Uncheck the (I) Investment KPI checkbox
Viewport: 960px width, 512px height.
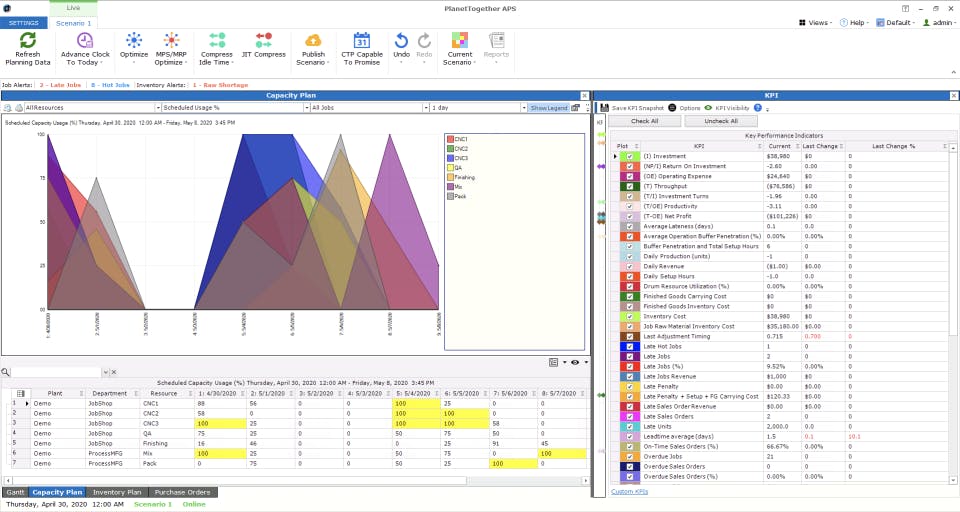[x=629, y=156]
